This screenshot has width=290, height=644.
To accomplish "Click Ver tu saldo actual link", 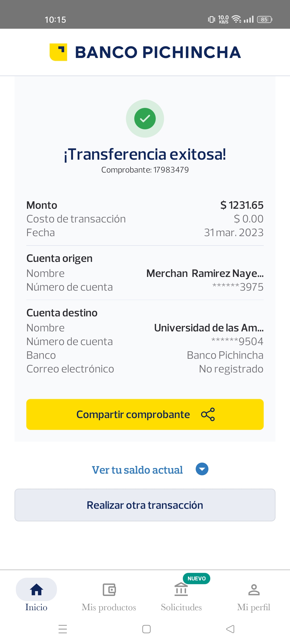I will 137,470.
